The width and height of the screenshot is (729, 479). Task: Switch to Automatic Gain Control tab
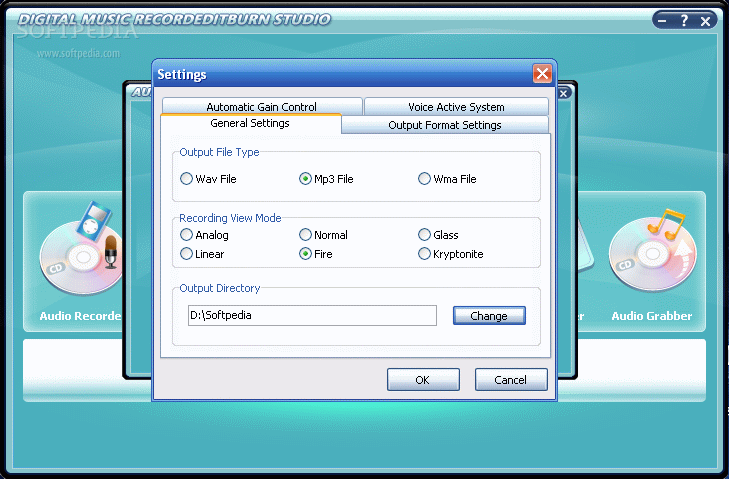tap(262, 106)
